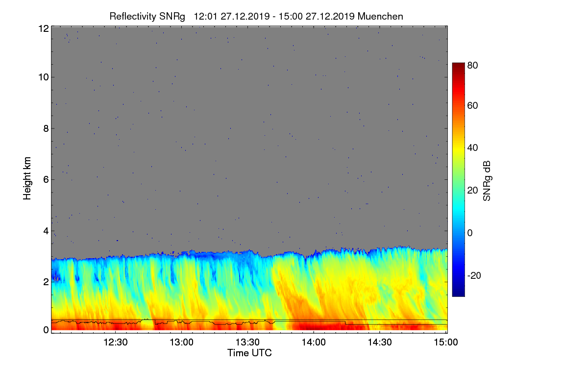The width and height of the screenshot is (588, 392).
Task: Click the colorbar value 40
Action: point(472,148)
